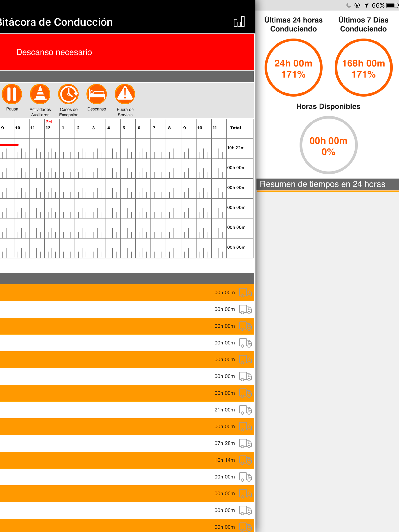Tap the location arrow in status bar
399x532 pixels.
pos(366,5)
